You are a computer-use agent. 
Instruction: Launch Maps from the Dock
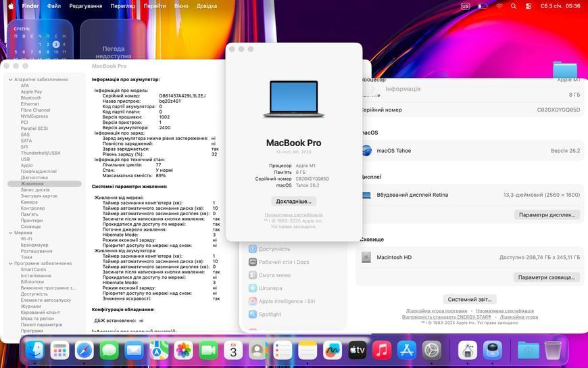(159, 350)
